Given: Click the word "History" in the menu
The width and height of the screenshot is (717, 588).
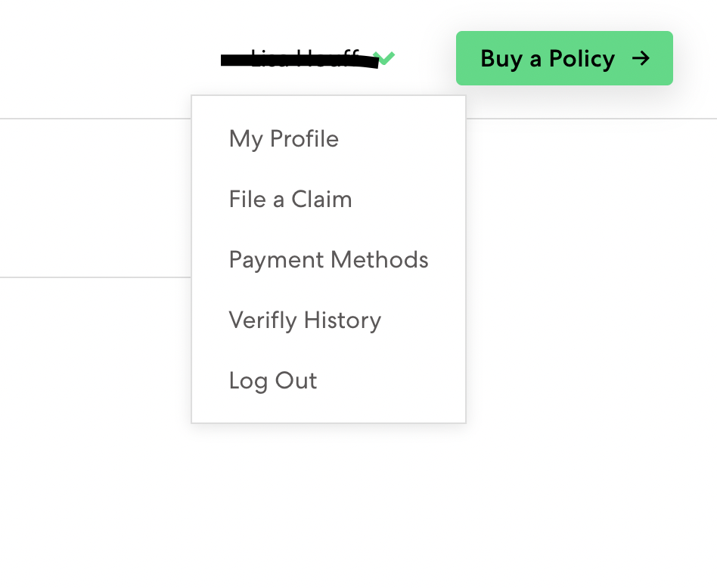Looking at the screenshot, I should (343, 320).
